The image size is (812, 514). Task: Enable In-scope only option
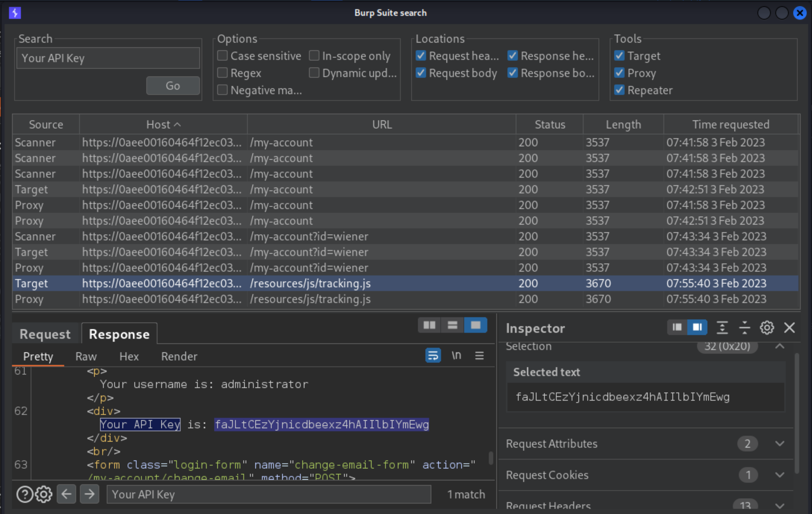tap(314, 56)
